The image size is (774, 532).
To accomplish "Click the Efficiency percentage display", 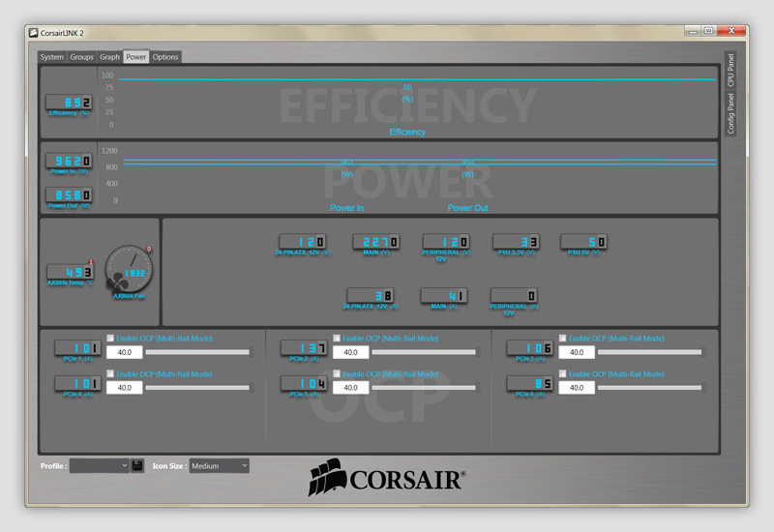I will (71, 103).
